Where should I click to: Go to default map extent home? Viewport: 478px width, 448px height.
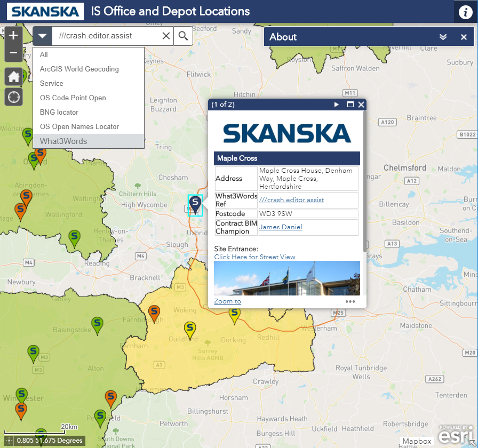click(14, 77)
